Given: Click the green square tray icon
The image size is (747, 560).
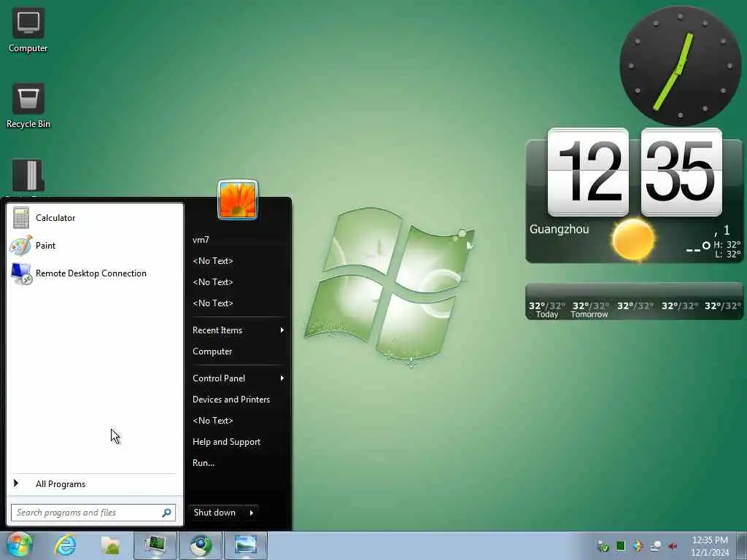Looking at the screenshot, I should pyautogui.click(x=621, y=545).
